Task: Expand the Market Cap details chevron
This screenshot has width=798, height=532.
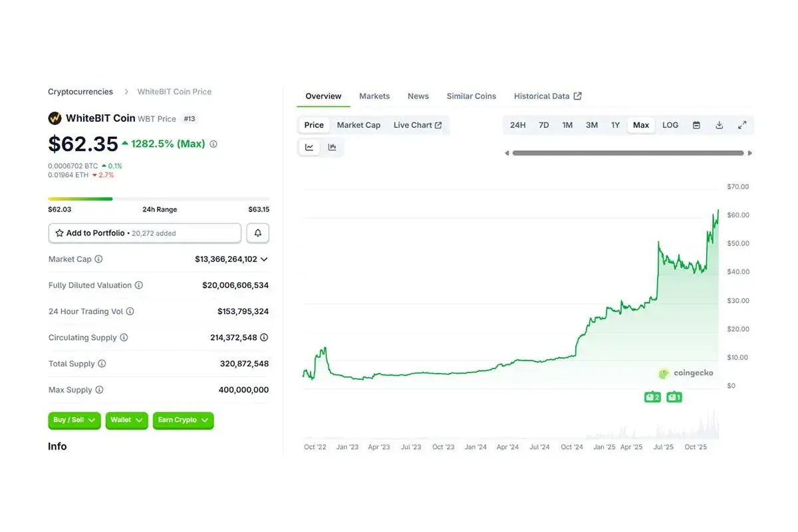Action: [x=264, y=259]
